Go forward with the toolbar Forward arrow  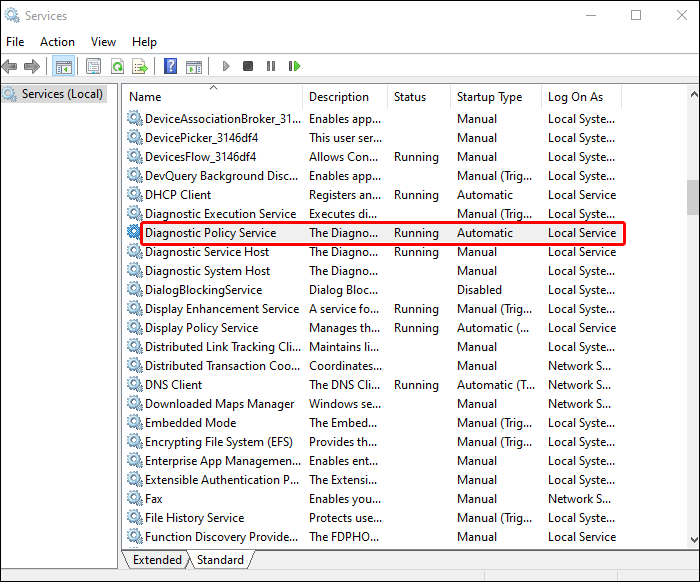[32, 67]
